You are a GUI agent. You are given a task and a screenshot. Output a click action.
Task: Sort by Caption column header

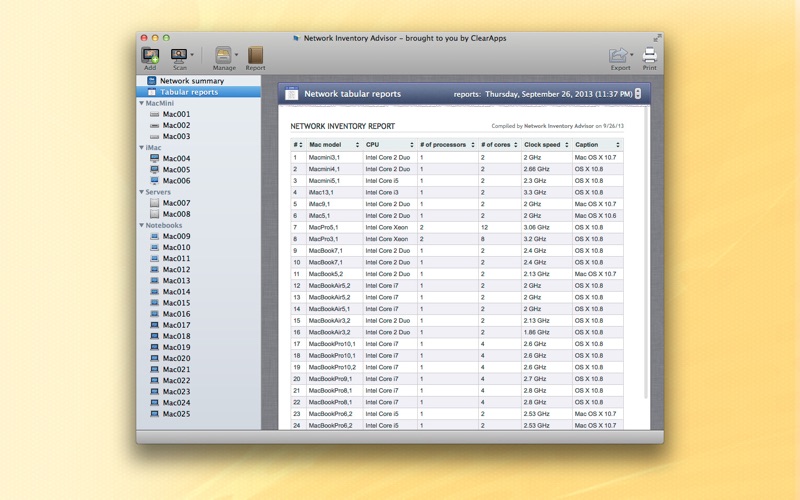(x=597, y=145)
